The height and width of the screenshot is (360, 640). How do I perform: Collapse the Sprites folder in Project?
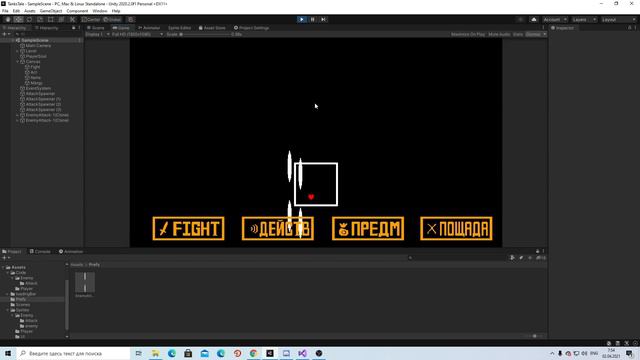pyautogui.click(x=8, y=310)
